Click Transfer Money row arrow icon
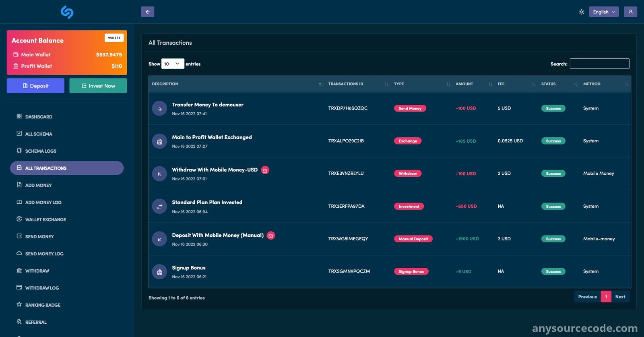 tap(159, 109)
